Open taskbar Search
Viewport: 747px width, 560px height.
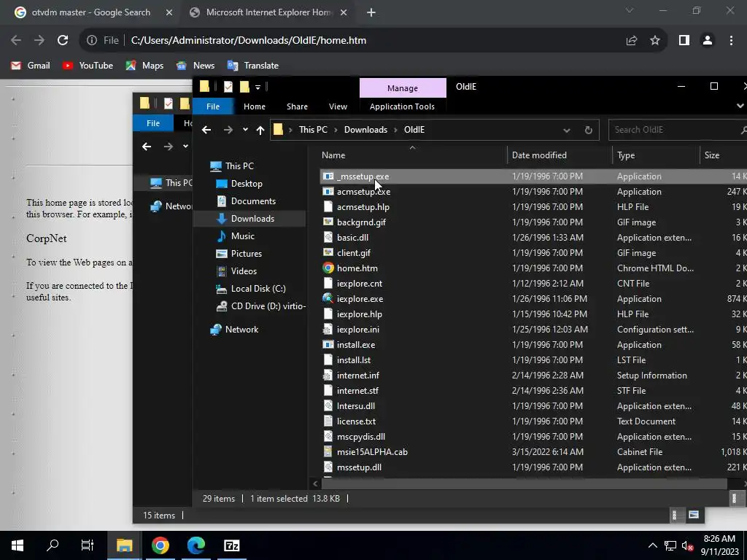[x=53, y=545]
